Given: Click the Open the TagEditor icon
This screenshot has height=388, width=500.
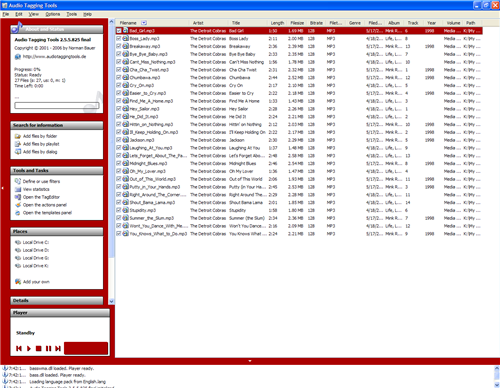Looking at the screenshot, I should 18,197.
